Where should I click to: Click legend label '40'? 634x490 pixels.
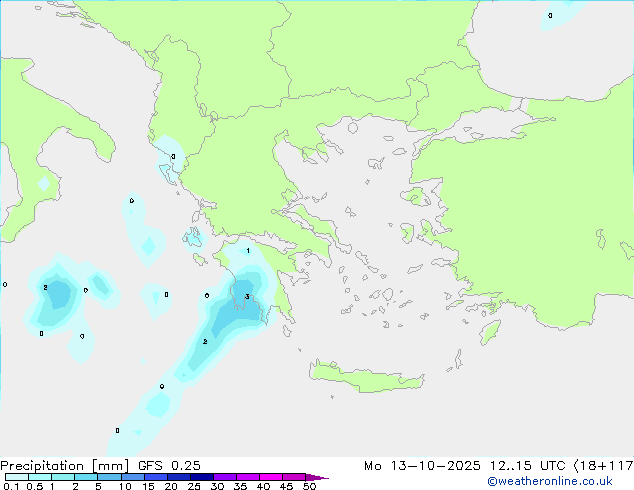[x=263, y=486]
